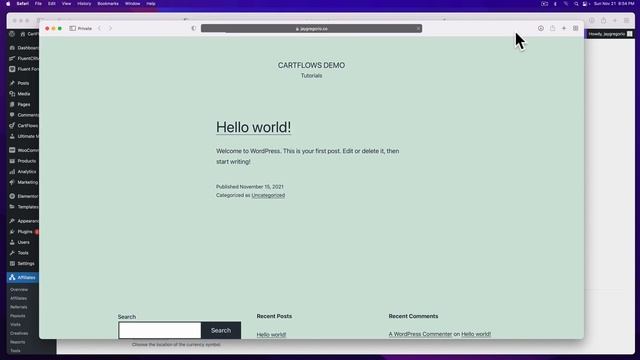Screen dimensions: 640x360
Task: Open a new tab with the plus icon
Action: click(x=564, y=28)
